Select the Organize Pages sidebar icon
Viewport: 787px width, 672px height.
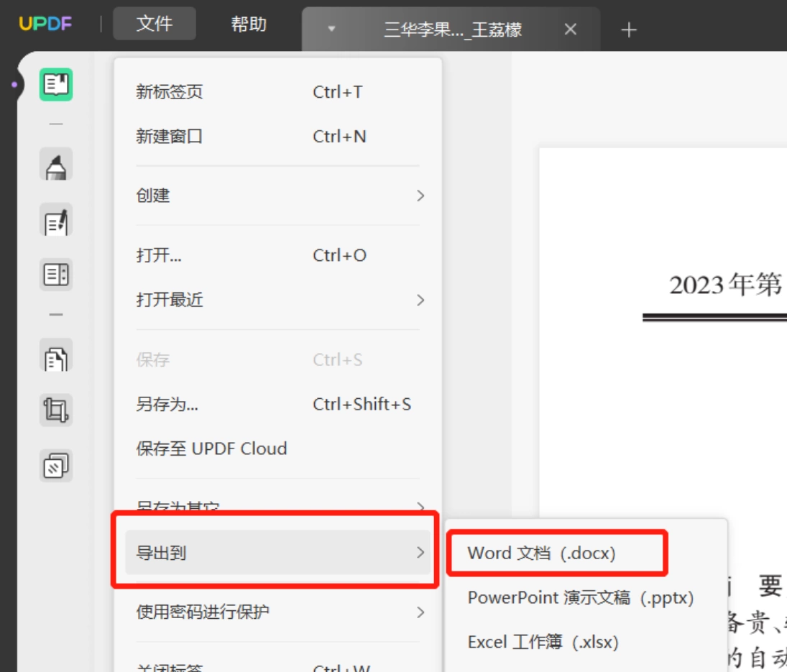56,355
